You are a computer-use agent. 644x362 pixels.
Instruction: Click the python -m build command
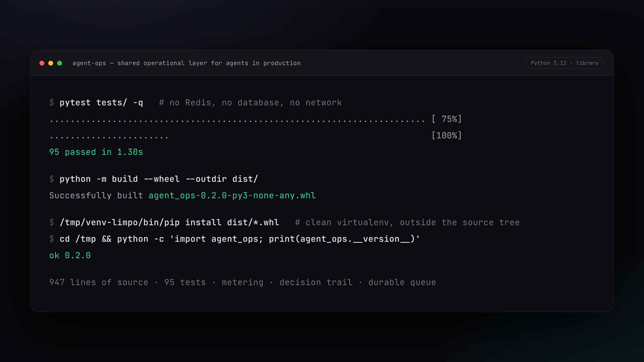[x=159, y=179]
